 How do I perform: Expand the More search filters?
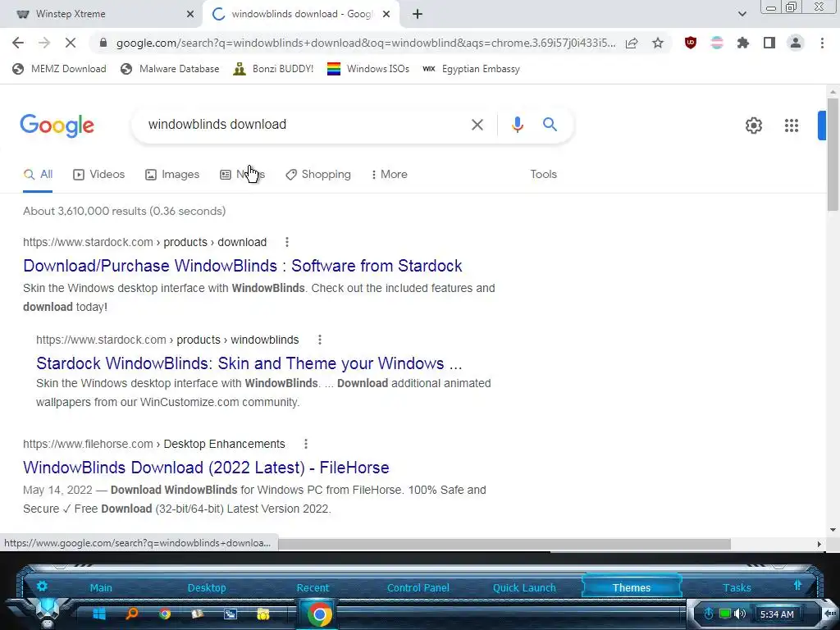pos(389,175)
